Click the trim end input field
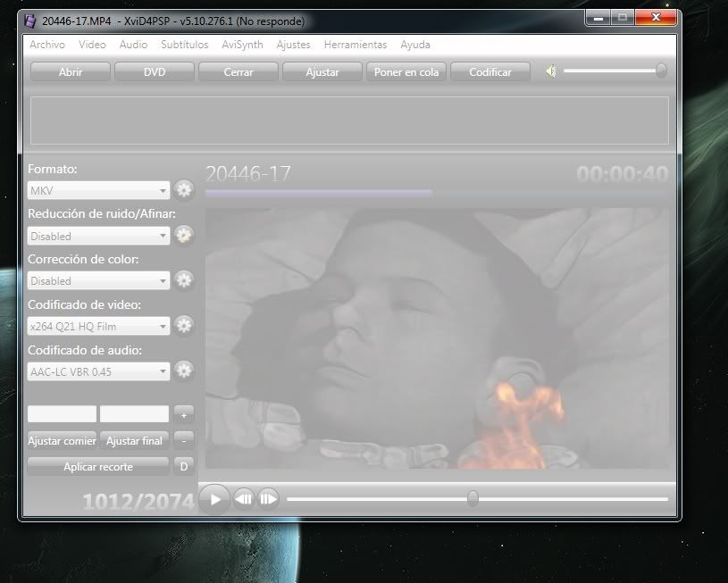This screenshot has width=728, height=583. 134,413
